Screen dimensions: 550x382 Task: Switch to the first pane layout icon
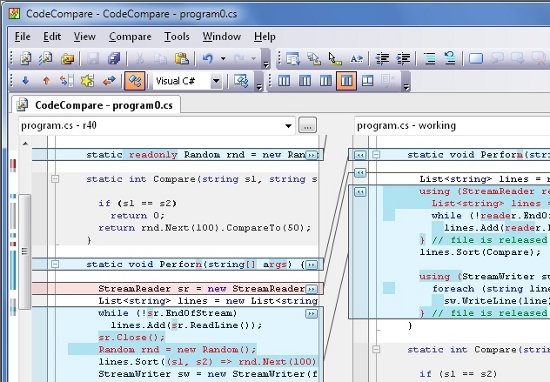(x=284, y=81)
